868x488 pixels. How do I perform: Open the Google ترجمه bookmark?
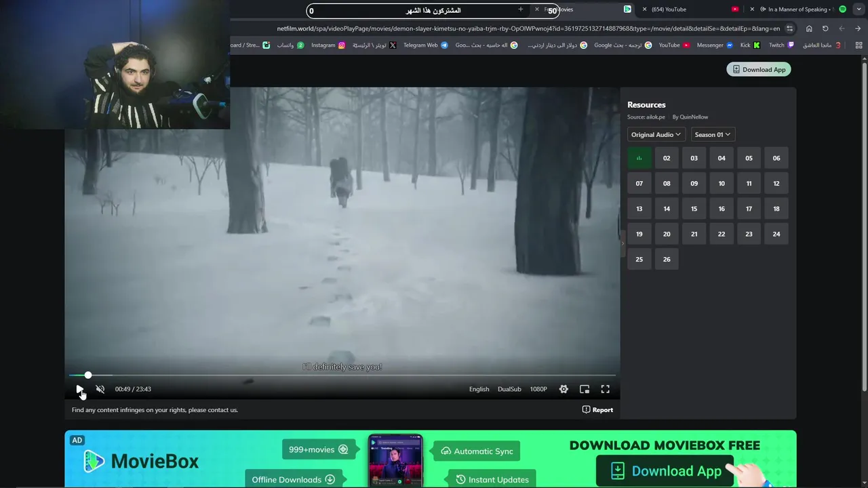point(623,45)
